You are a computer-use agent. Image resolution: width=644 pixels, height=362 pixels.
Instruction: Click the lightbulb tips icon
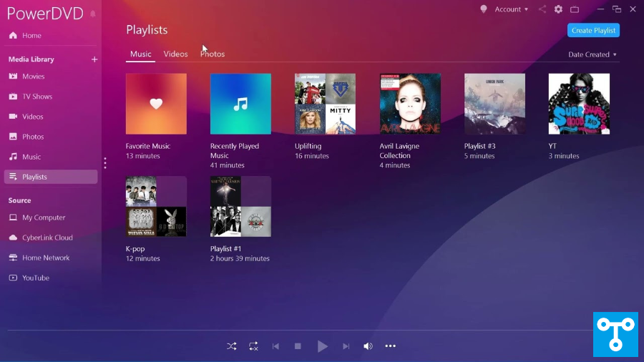click(484, 9)
